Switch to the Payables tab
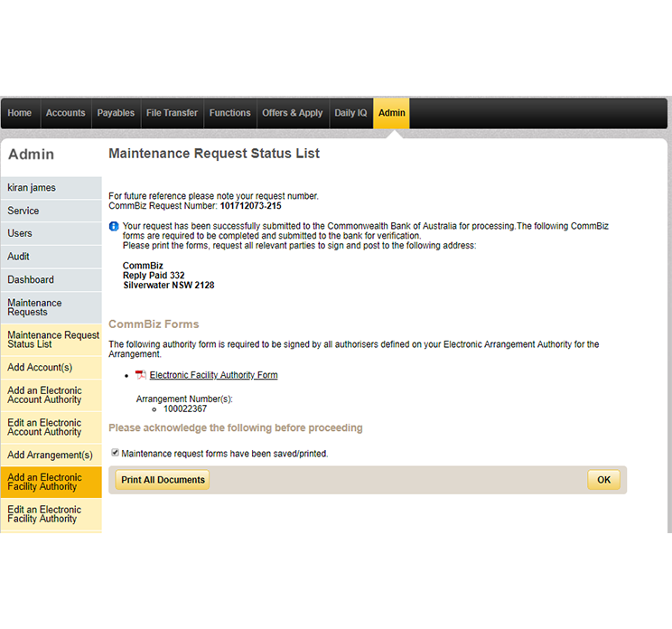The height and width of the screenshot is (629, 672). point(116,113)
